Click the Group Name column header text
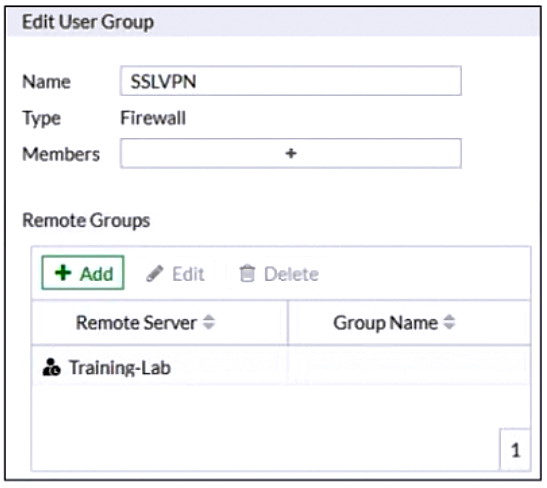Screen dimensions: 547x488 click(x=385, y=323)
